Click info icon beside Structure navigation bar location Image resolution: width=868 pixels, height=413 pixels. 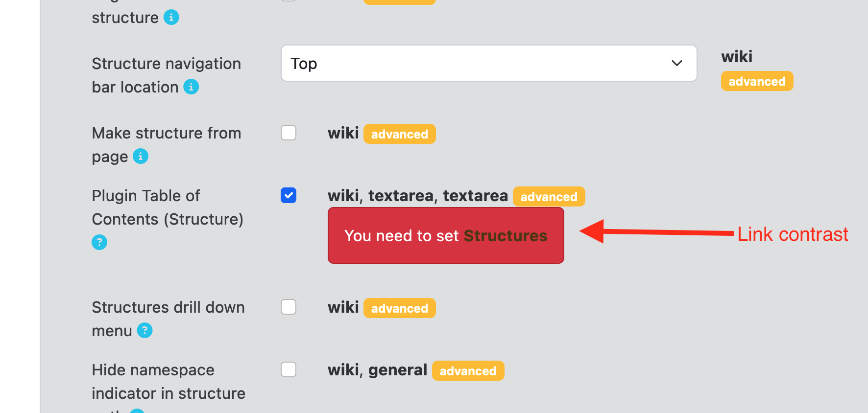(191, 87)
